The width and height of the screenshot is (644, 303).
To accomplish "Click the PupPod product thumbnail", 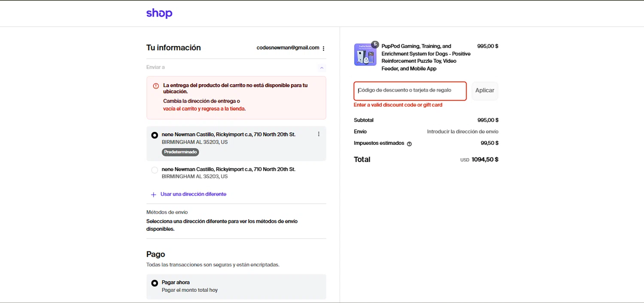I will (x=365, y=55).
